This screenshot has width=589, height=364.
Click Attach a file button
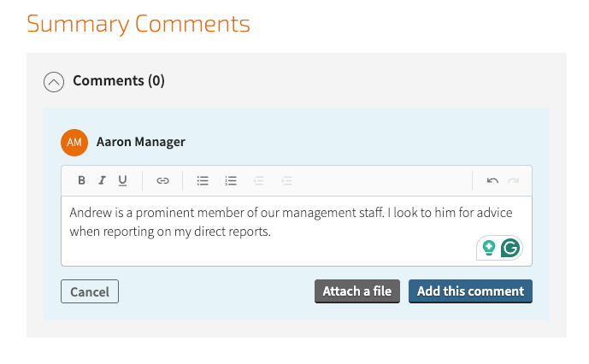coord(357,291)
